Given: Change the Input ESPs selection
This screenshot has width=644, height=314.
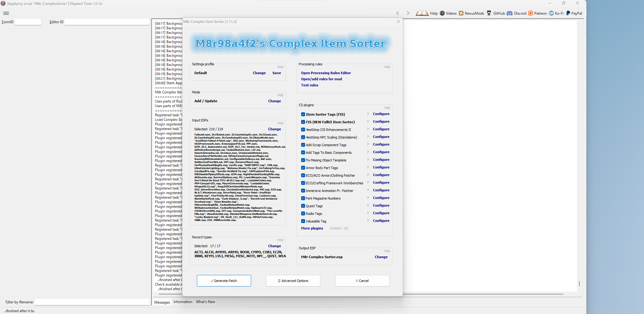Looking at the screenshot, I should tap(275, 129).
